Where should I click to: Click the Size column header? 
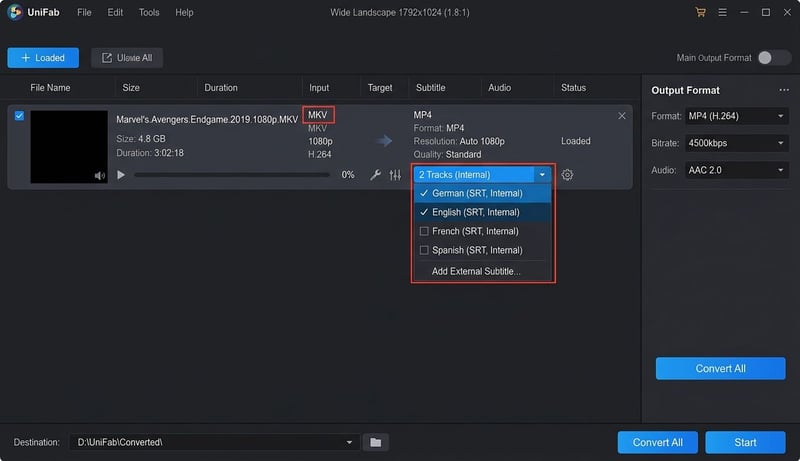[131, 88]
